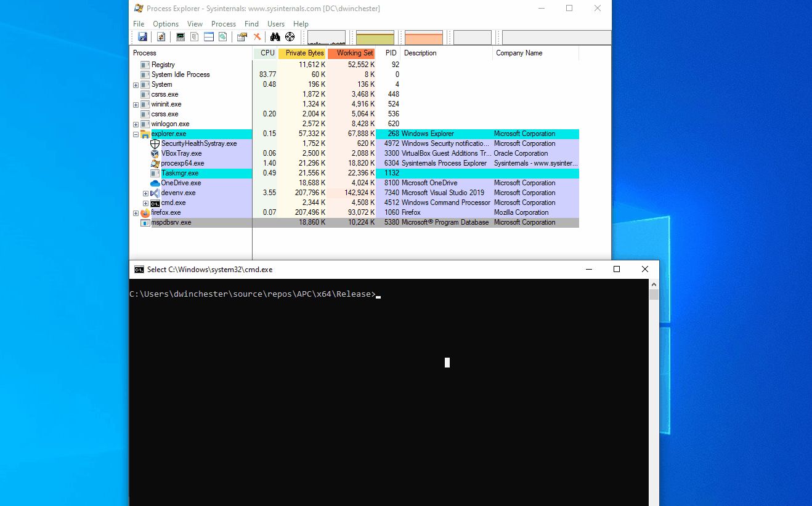Click the 'Oracle Corporation' company name cell
Image resolution: width=812 pixels, height=506 pixels.
click(x=521, y=153)
